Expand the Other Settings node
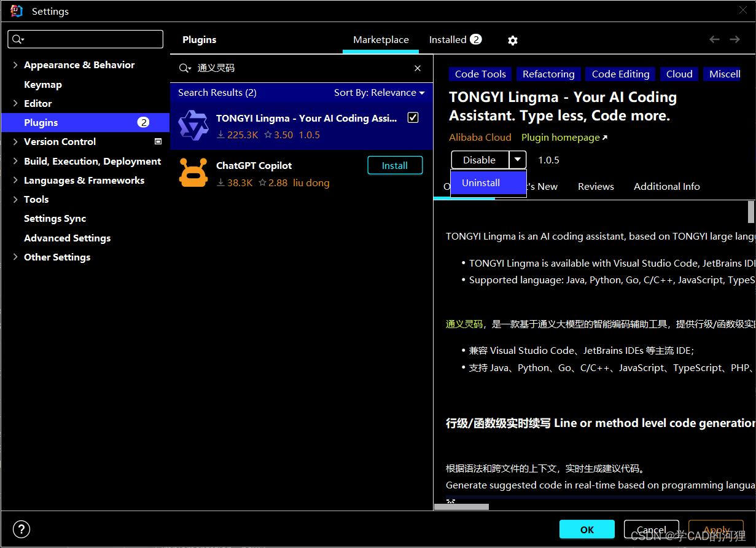 point(15,257)
